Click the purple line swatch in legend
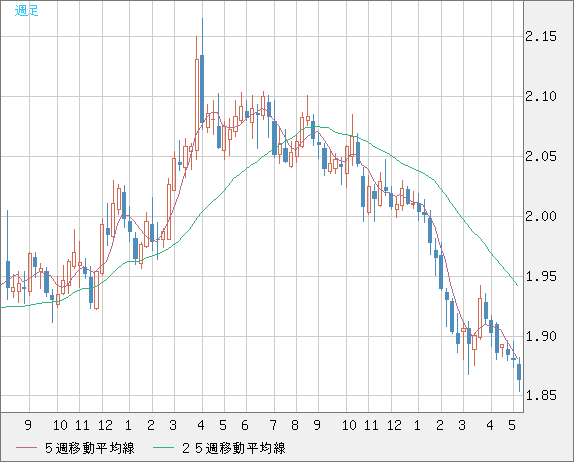This screenshot has height=462, width=574. click(26, 448)
